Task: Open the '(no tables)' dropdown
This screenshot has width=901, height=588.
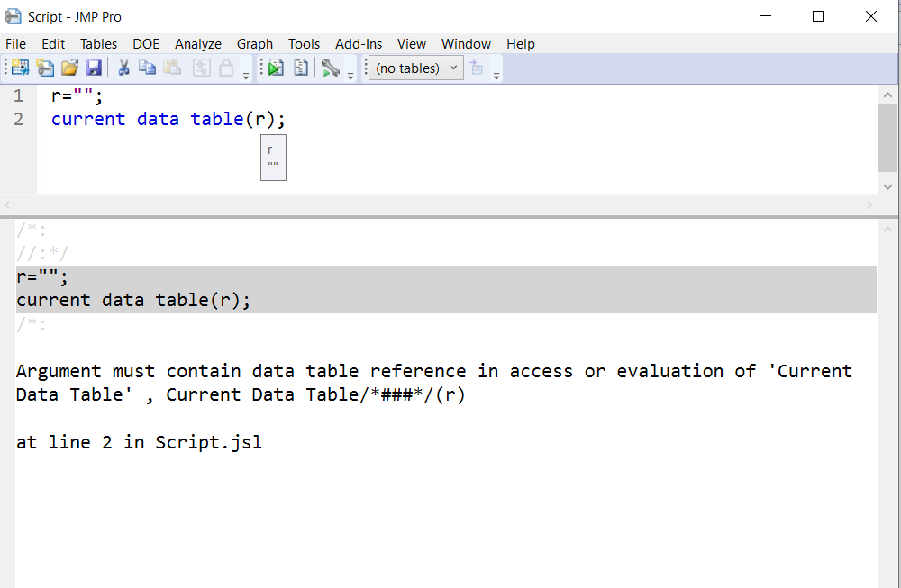Action: [414, 68]
